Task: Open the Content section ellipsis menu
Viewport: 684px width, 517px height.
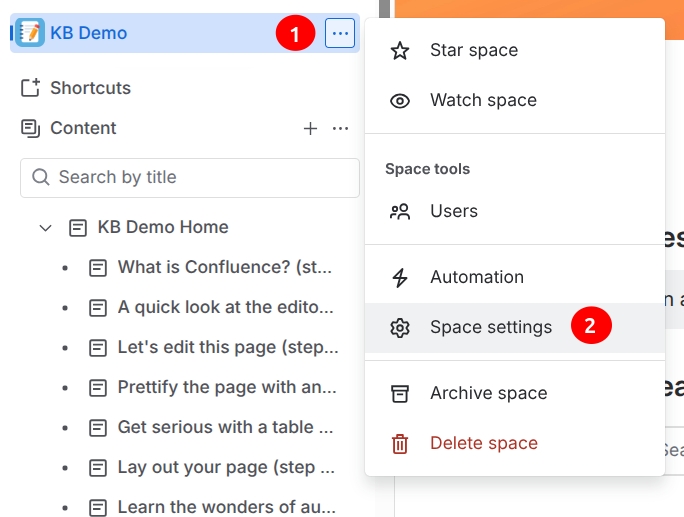Action: [340, 128]
